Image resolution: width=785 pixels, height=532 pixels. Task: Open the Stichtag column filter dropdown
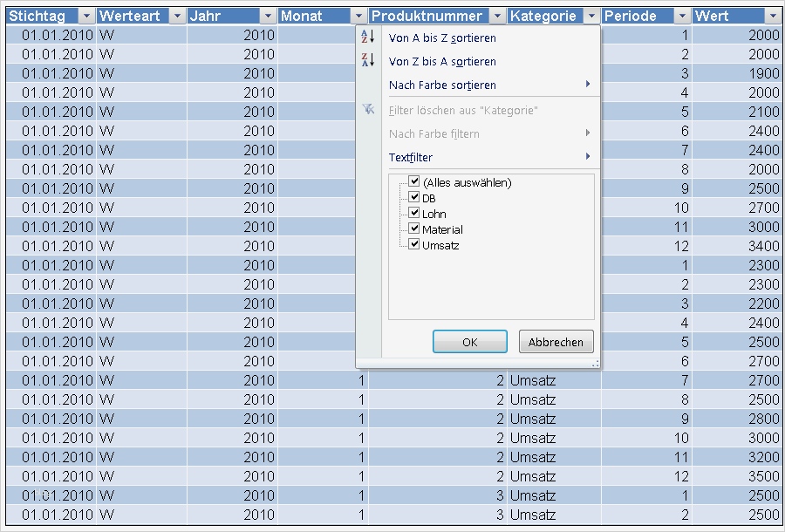click(x=85, y=15)
